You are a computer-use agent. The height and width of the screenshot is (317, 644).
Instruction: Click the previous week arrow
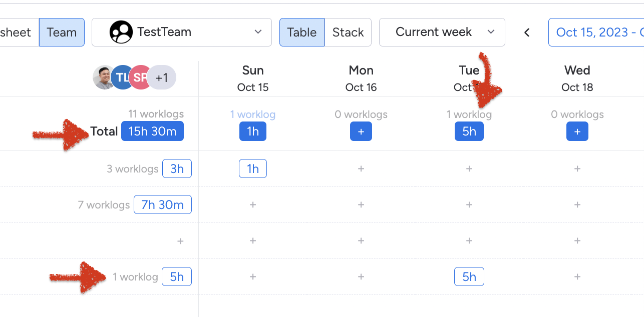[527, 32]
